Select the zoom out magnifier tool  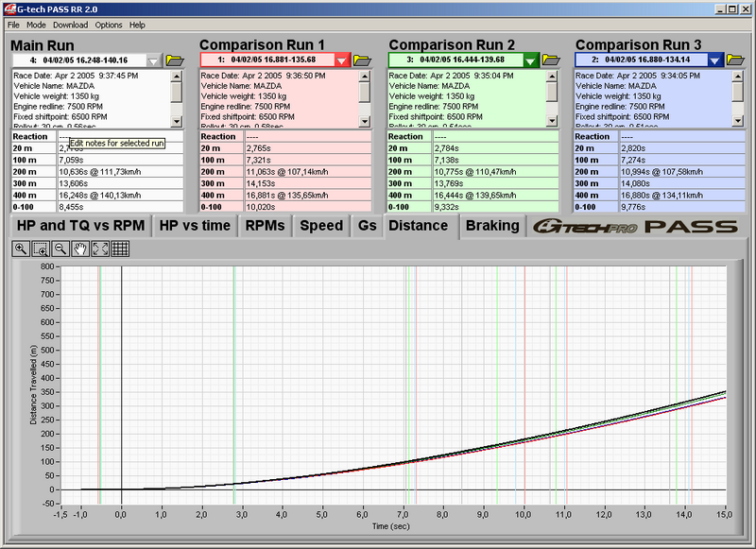60,249
